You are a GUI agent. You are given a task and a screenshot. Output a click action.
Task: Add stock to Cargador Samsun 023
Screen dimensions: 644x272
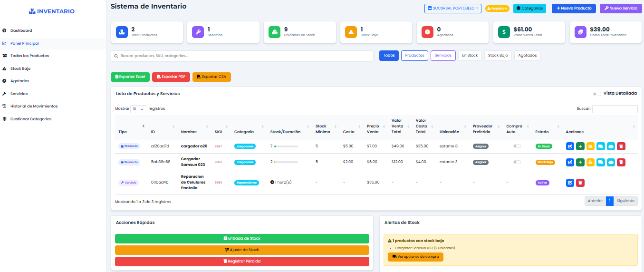(580, 162)
